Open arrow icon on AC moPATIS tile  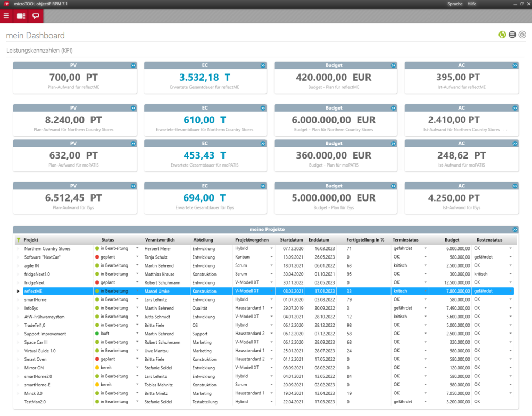514,144
